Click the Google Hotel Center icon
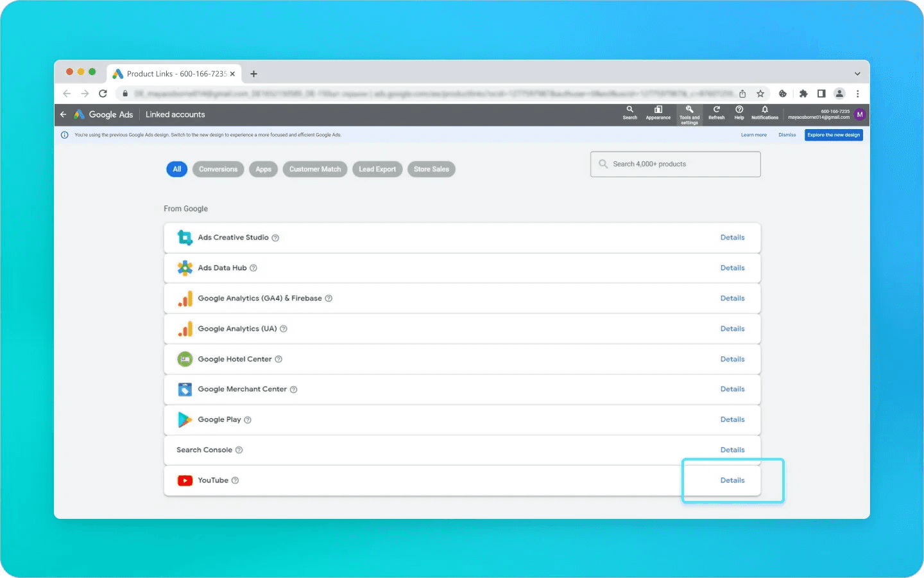Viewport: 924px width, 578px height. click(185, 359)
